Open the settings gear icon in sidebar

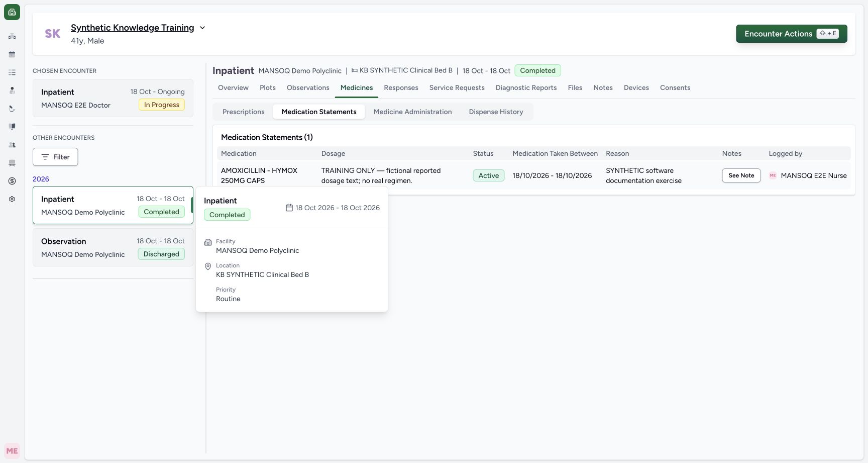pos(12,199)
